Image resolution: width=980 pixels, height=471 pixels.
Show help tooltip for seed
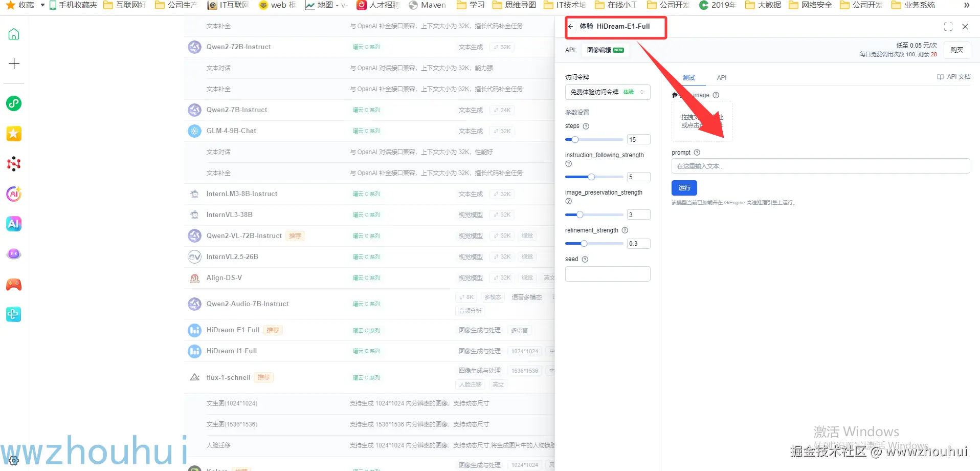[x=585, y=260]
